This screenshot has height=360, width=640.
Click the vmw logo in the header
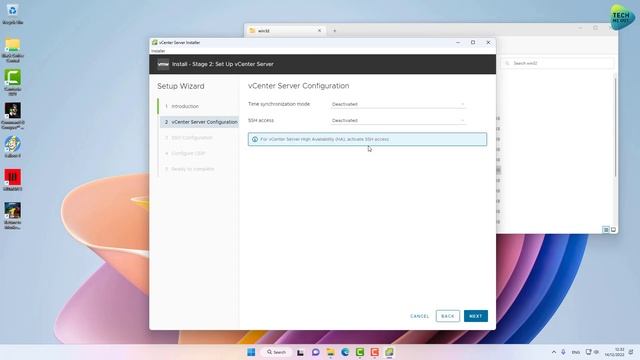pos(163,64)
